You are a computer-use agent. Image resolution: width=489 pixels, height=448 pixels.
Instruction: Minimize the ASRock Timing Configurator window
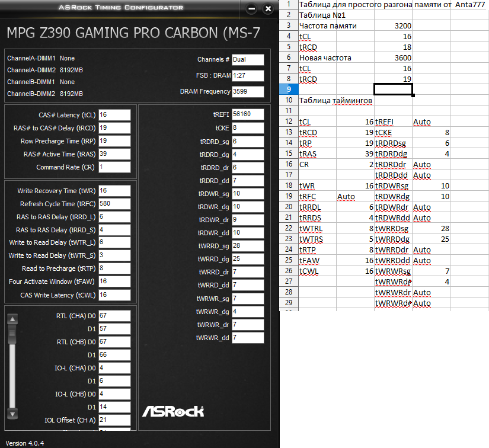(x=252, y=9)
